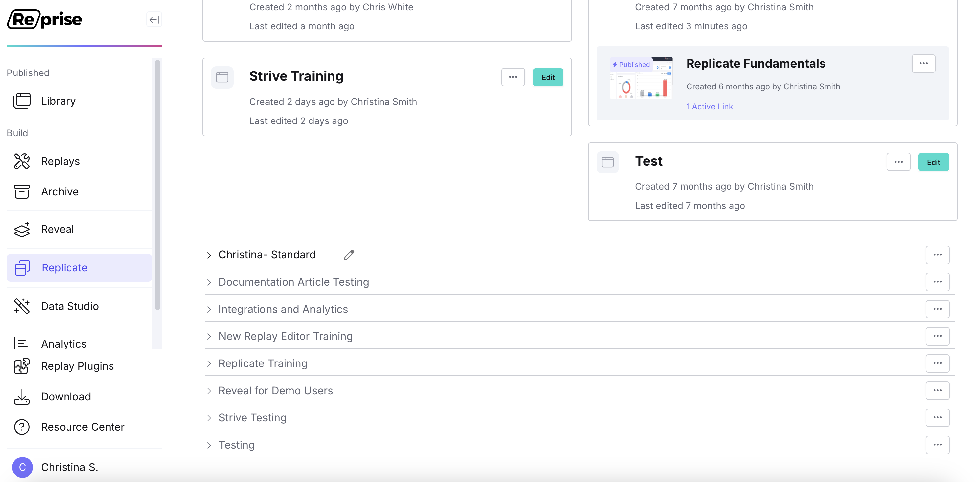Expand the Integrations and Analytics folder

pyautogui.click(x=209, y=310)
